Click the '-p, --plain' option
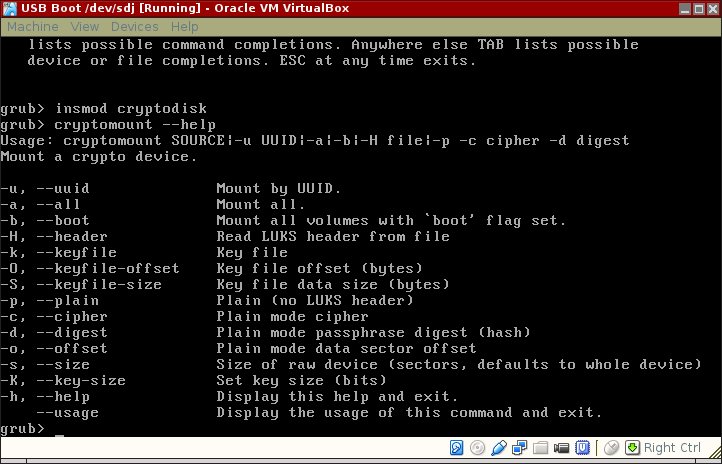The width and height of the screenshot is (722, 464). tap(49, 301)
